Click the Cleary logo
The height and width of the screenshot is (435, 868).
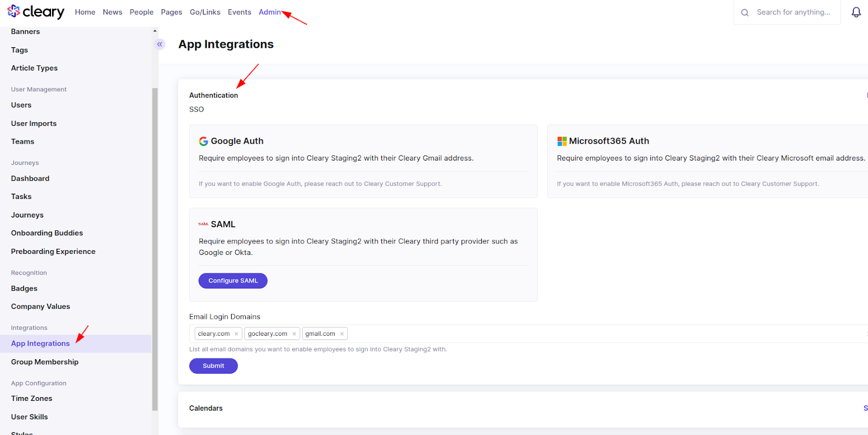click(x=36, y=11)
